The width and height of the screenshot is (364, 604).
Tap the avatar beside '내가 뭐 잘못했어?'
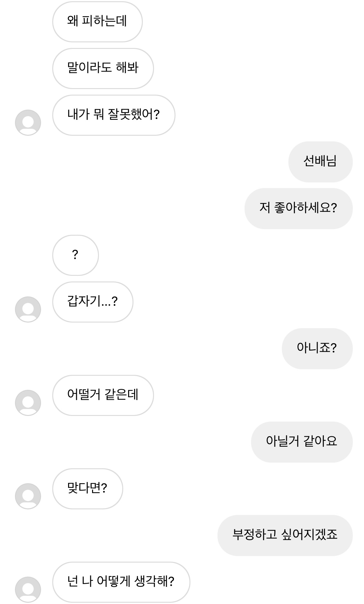28,122
